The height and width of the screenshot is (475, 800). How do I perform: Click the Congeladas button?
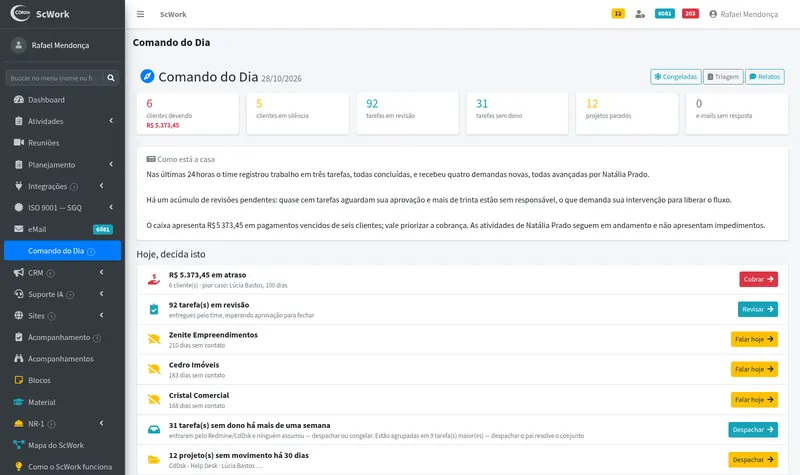point(676,77)
